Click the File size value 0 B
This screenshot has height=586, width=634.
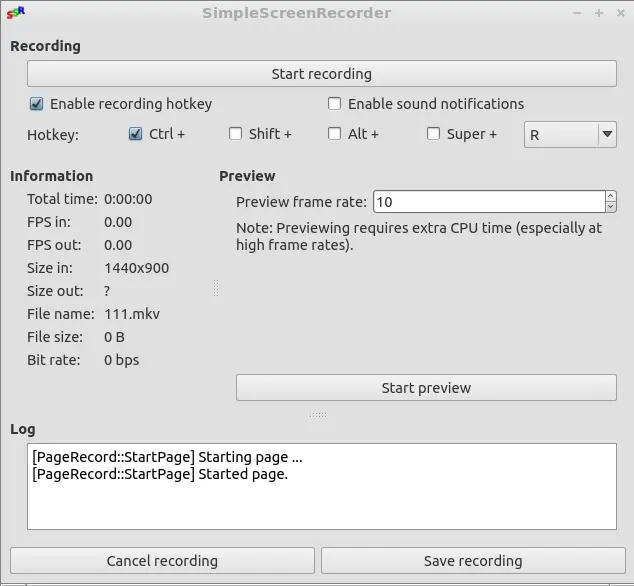tap(114, 337)
